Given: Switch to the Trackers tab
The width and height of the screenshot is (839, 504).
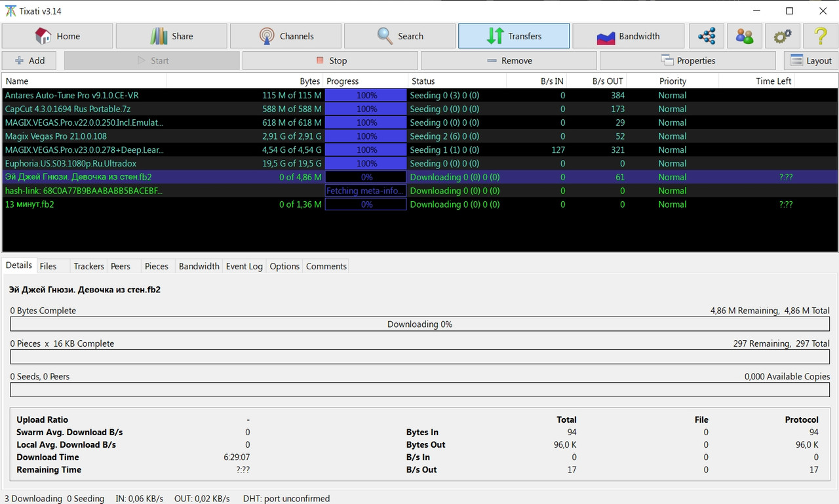Looking at the screenshot, I should click(88, 266).
